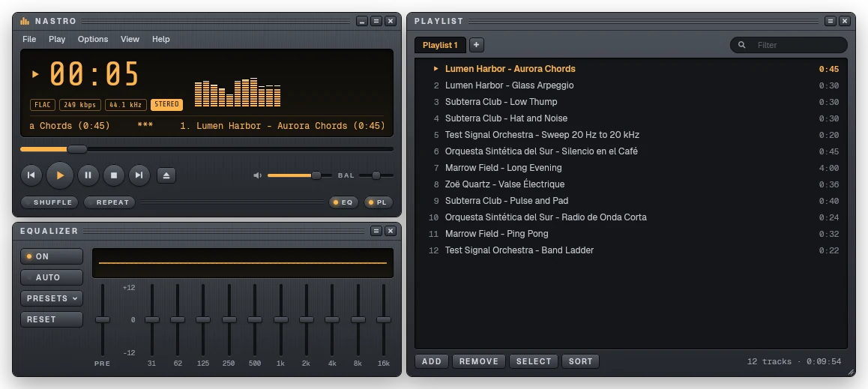Toggle the PL playlist window button

378,202
